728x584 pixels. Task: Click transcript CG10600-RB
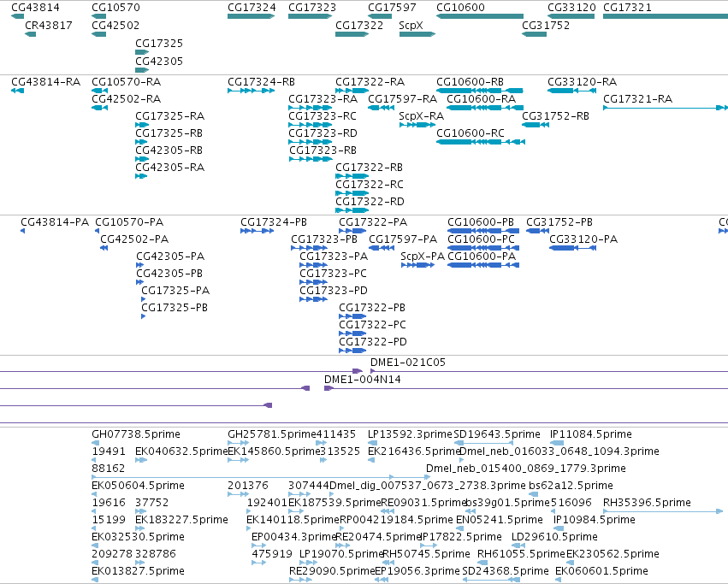[471, 82]
